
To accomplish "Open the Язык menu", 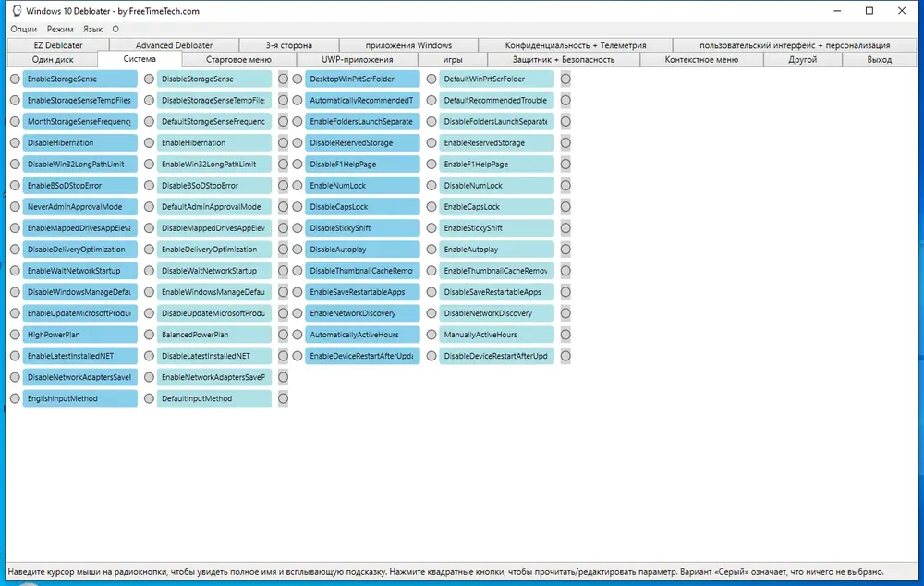I will click(x=92, y=29).
